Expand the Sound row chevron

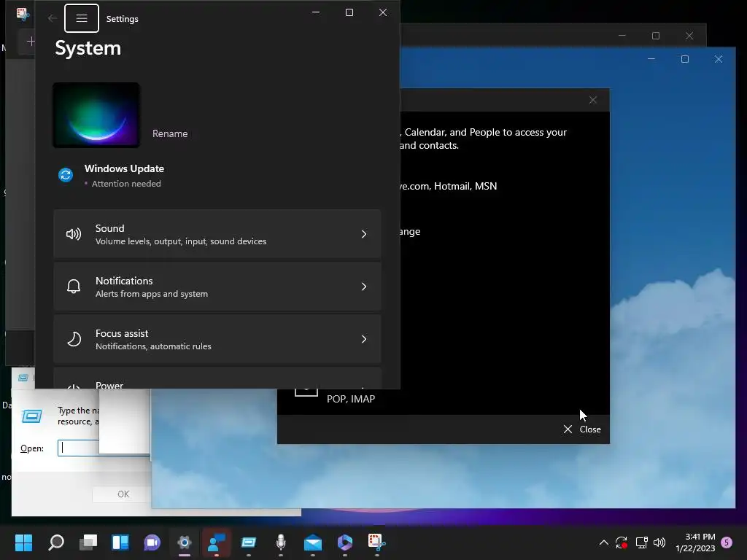pos(364,234)
